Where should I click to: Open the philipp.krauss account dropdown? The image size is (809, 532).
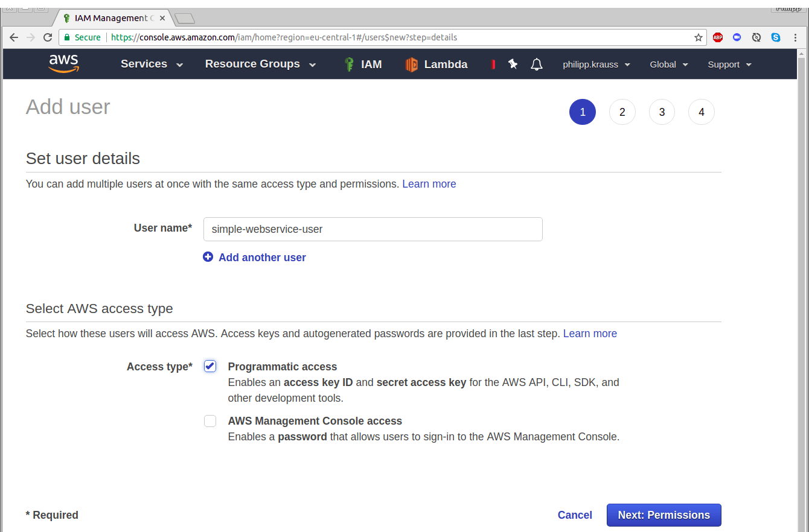click(x=596, y=65)
